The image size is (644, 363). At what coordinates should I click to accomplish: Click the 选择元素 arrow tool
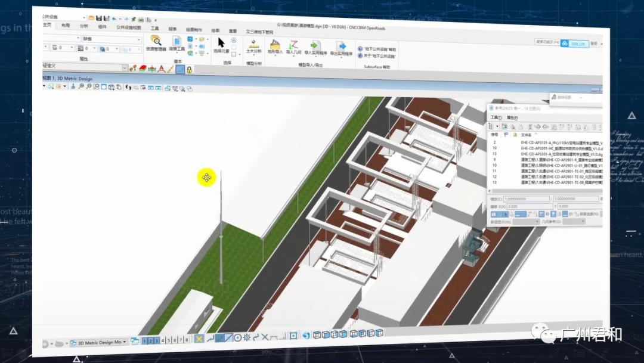221,45
